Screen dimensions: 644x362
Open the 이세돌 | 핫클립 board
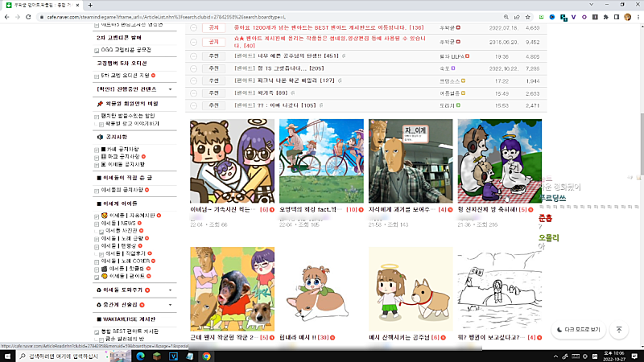[x=126, y=269]
